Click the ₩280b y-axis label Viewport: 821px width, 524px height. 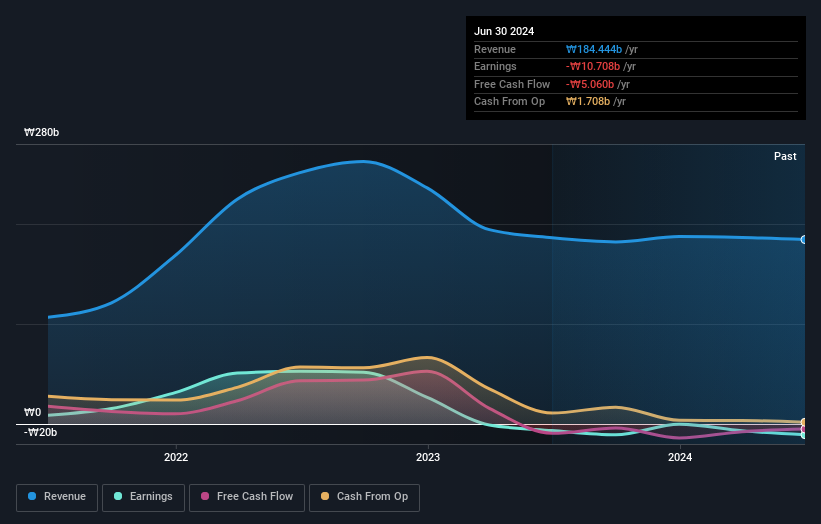41,132
